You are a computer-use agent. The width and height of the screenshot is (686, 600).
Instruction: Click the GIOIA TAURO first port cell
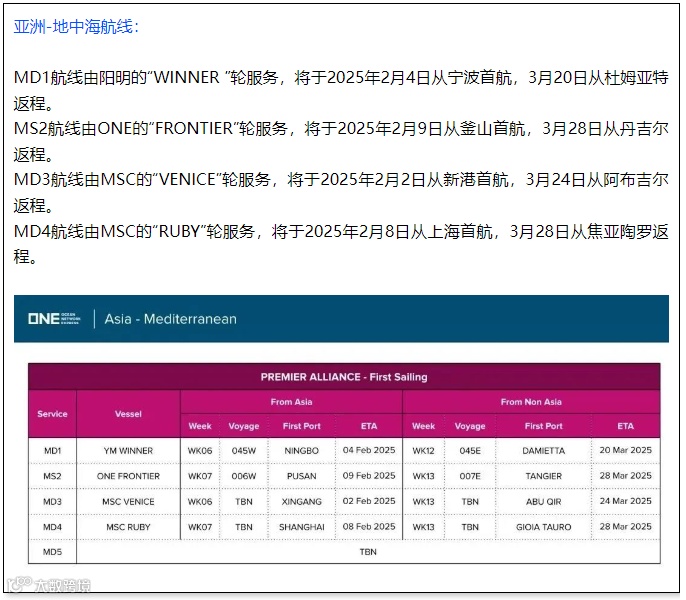pos(543,527)
